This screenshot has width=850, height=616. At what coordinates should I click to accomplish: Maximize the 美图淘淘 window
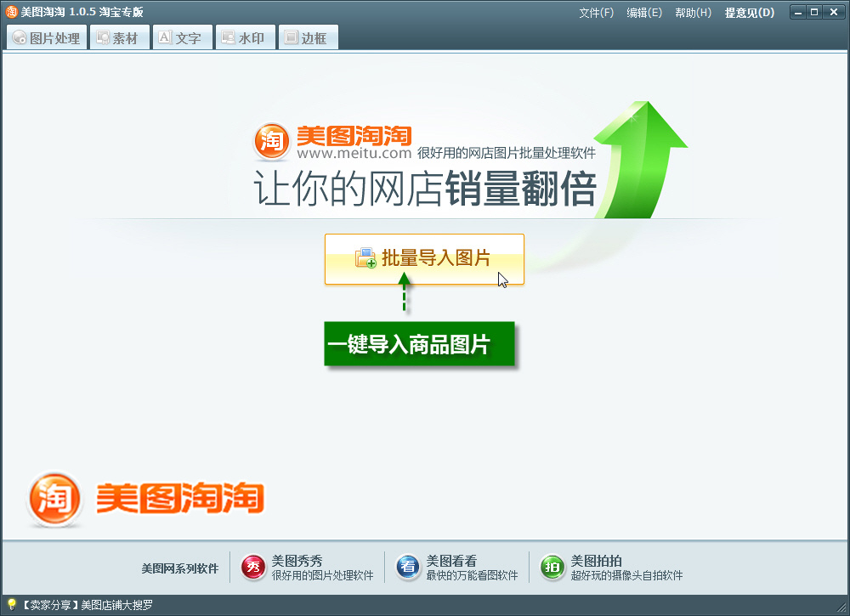[814, 13]
